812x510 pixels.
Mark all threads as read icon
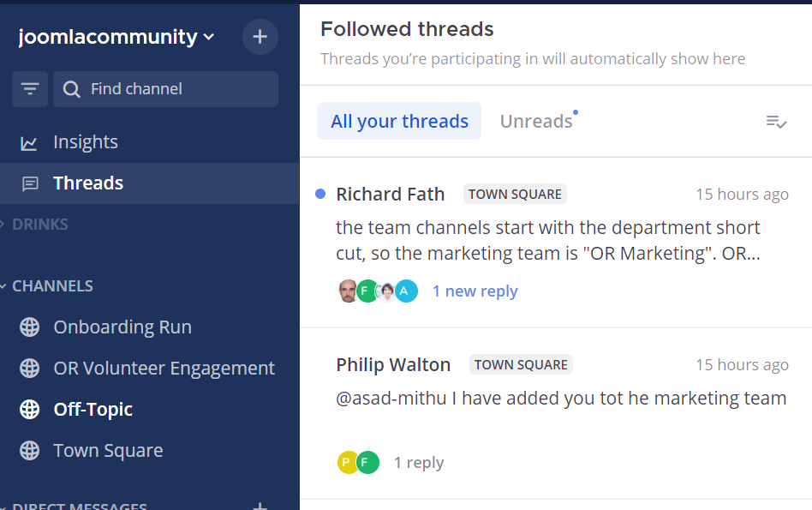(776, 122)
